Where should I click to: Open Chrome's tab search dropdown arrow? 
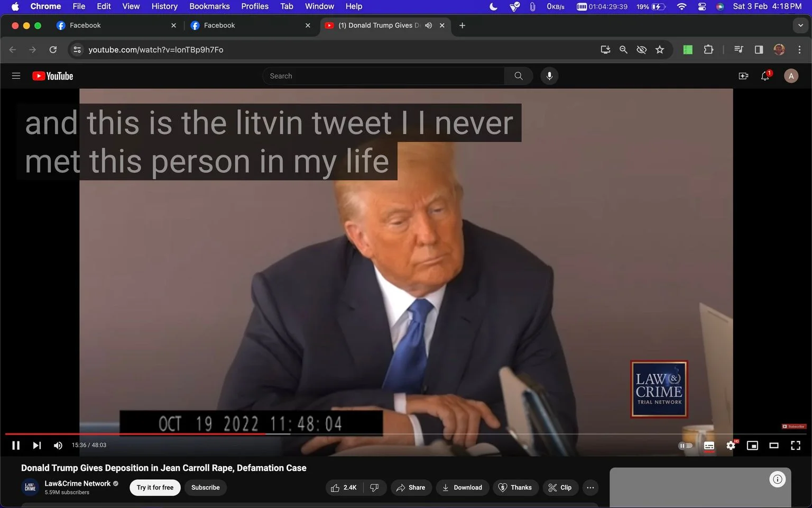[x=800, y=25]
